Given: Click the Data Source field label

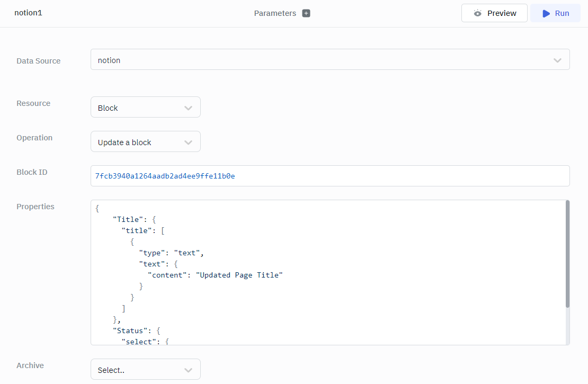Looking at the screenshot, I should [39, 61].
